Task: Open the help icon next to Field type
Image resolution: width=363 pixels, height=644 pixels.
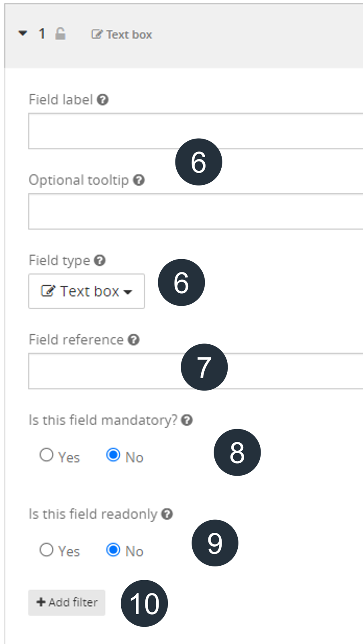Action: coord(100,260)
